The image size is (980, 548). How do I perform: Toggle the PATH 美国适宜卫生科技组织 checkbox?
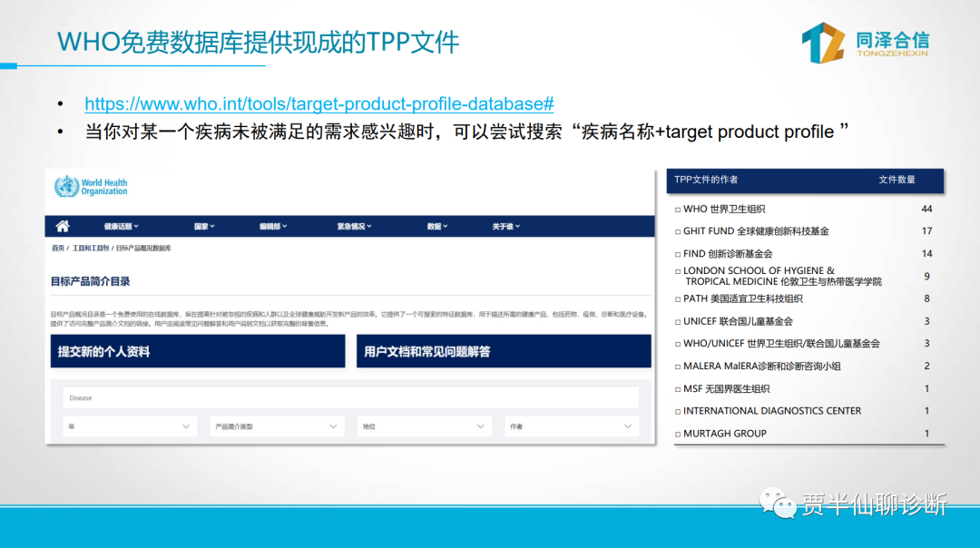pos(677,299)
